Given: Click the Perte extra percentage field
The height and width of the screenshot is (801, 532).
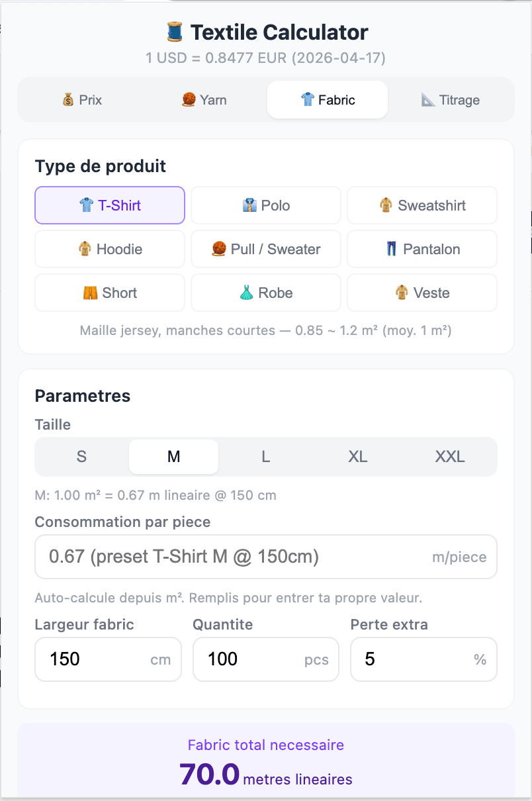Looking at the screenshot, I should [x=423, y=659].
